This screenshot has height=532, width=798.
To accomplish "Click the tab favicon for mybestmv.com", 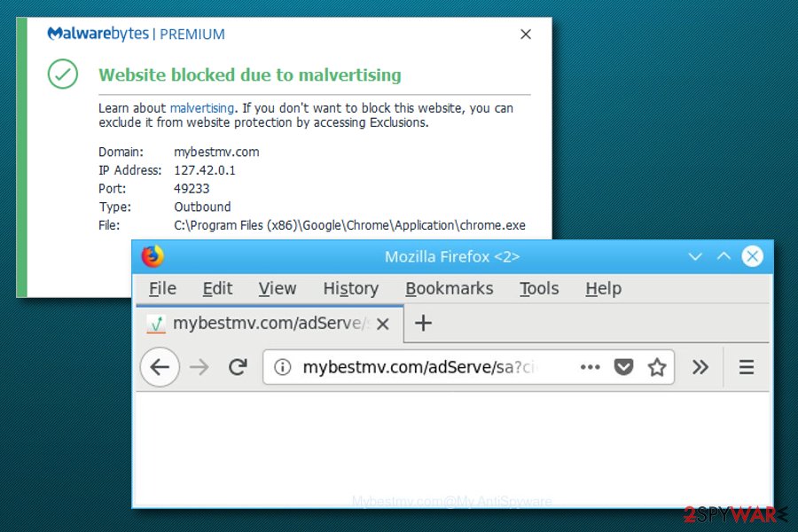I will coord(156,324).
